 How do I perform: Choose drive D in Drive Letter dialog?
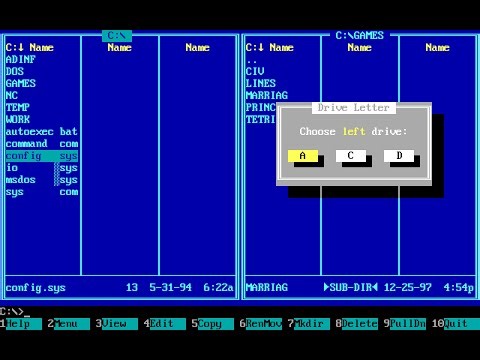point(399,156)
